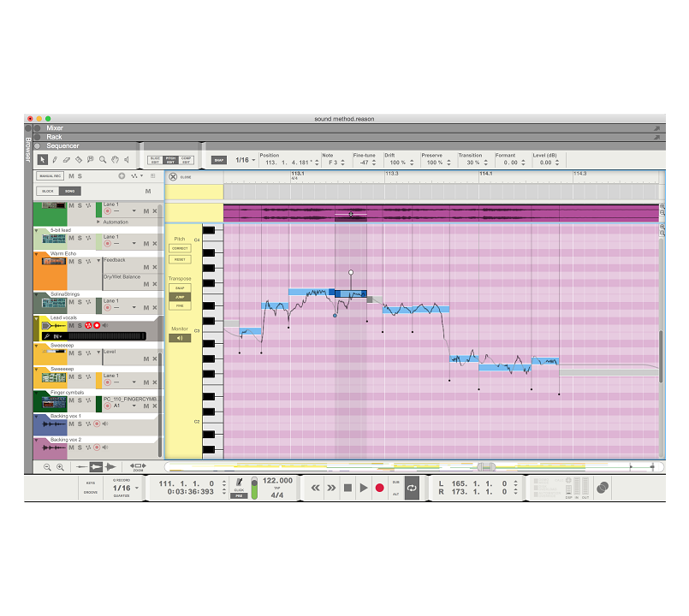This screenshot has height=616, width=689.
Task: Toggle record enable on Lead vocals track
Action: click(x=97, y=326)
